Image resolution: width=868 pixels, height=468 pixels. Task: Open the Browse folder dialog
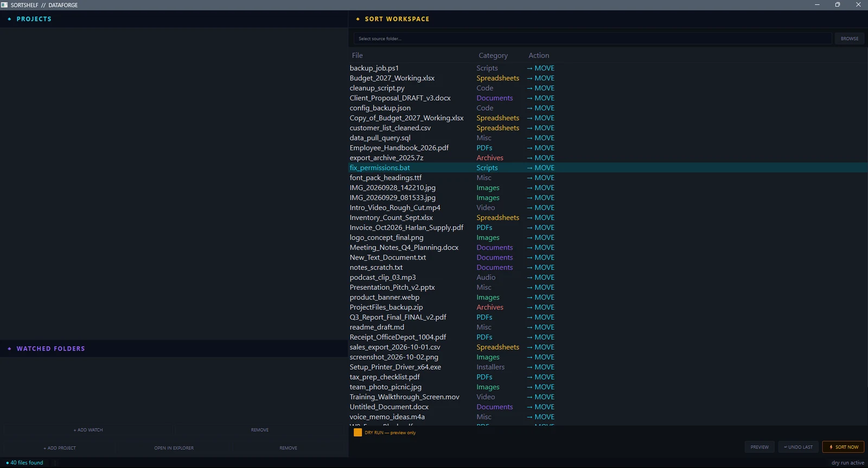pyautogui.click(x=849, y=39)
